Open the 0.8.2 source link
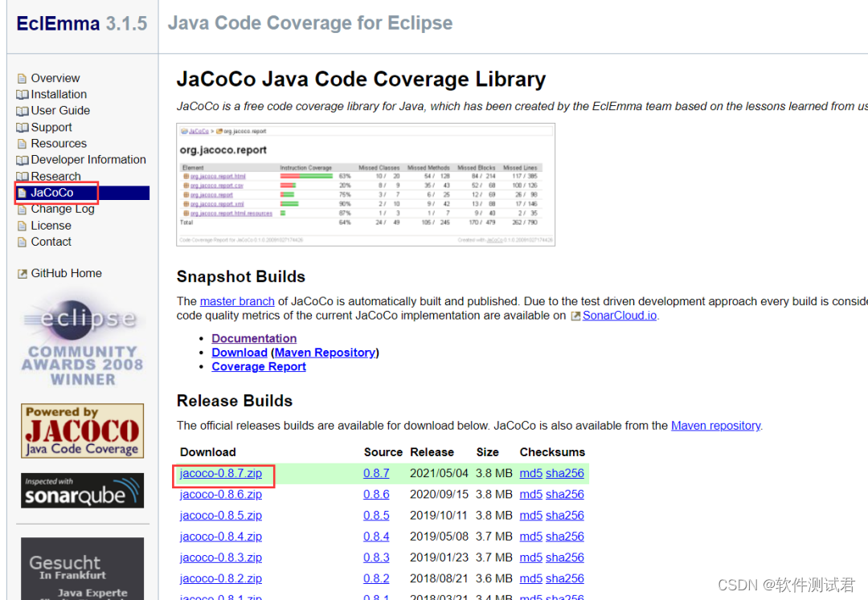 [376, 578]
